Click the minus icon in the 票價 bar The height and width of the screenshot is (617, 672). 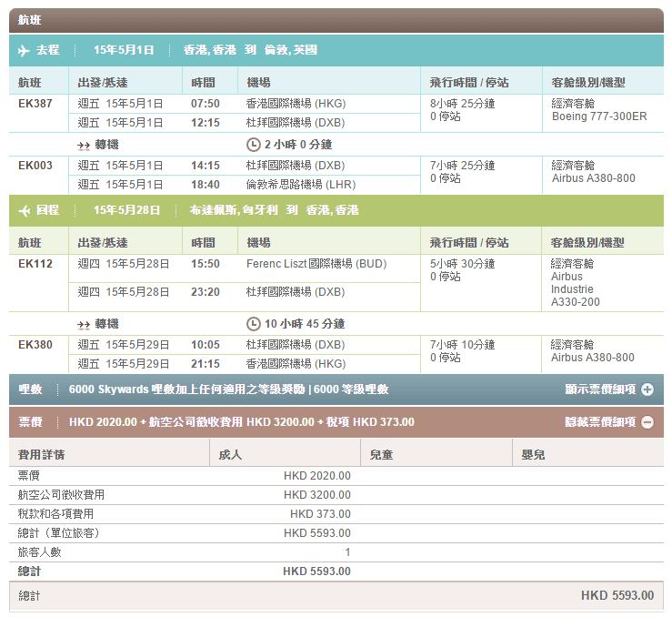click(x=647, y=422)
